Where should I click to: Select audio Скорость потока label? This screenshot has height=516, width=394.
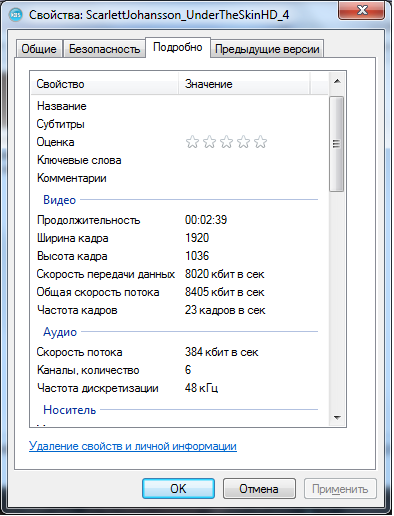[x=80, y=352]
